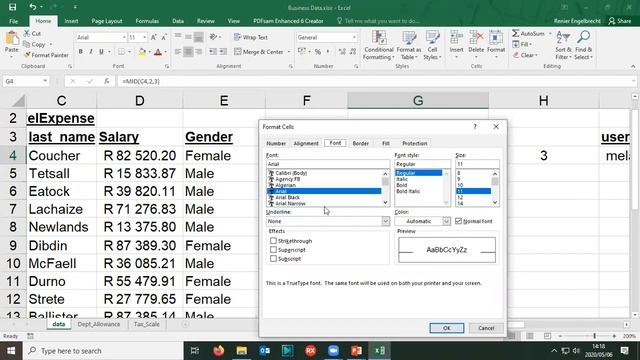Viewport: 640px width, 360px height.
Task: Uncheck the Normal font checkbox
Action: coord(458,221)
